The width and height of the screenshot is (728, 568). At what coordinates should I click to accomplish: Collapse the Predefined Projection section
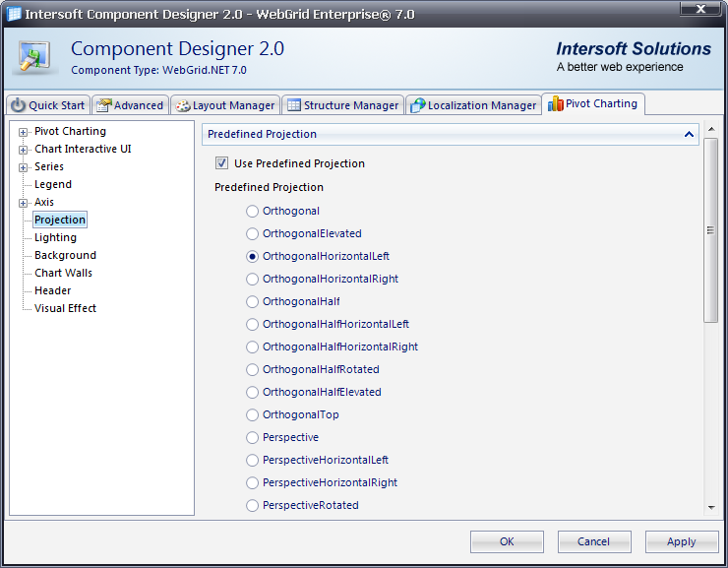(x=689, y=134)
